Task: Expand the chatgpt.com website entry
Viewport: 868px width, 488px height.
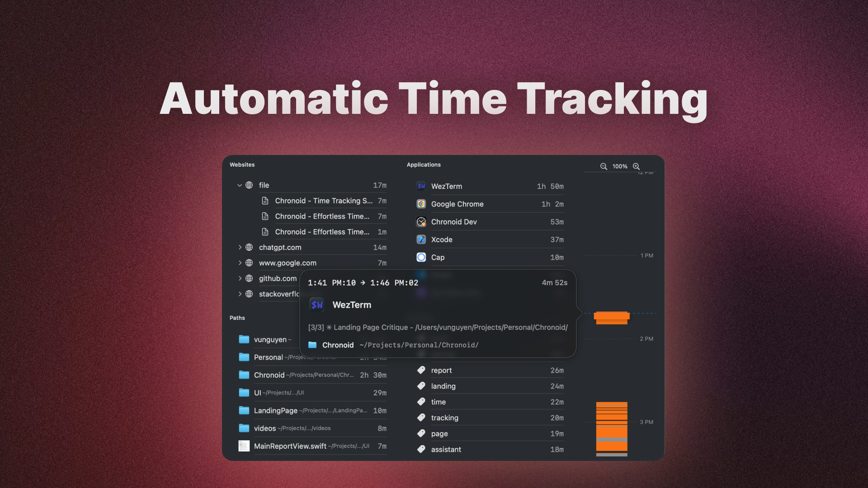Action: pyautogui.click(x=240, y=247)
